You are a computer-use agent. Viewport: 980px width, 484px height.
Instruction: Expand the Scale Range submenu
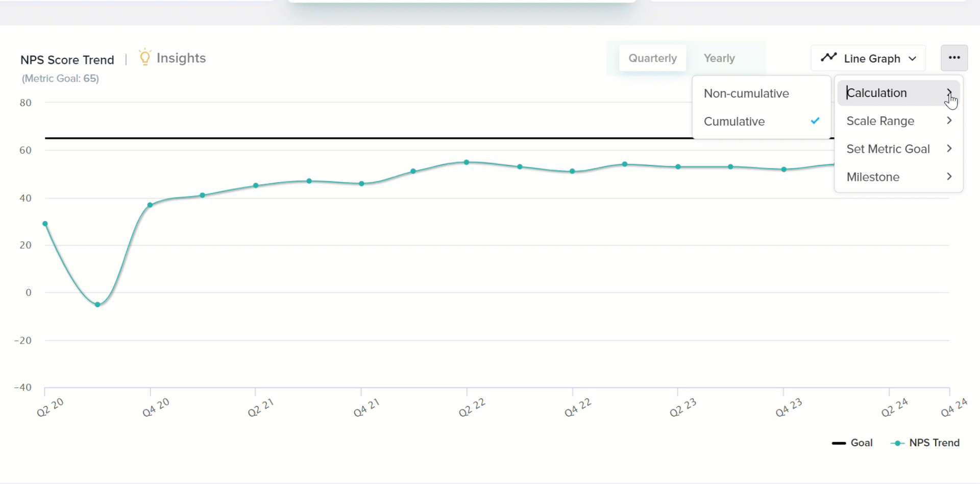[880, 121]
